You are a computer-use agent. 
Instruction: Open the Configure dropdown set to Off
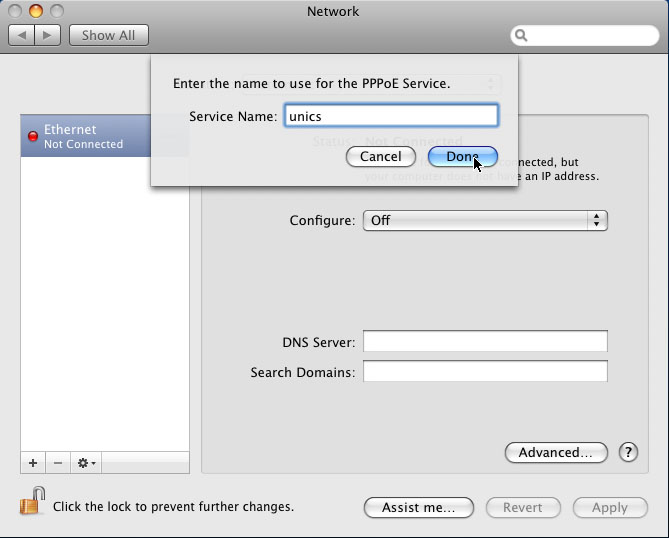[x=485, y=221]
